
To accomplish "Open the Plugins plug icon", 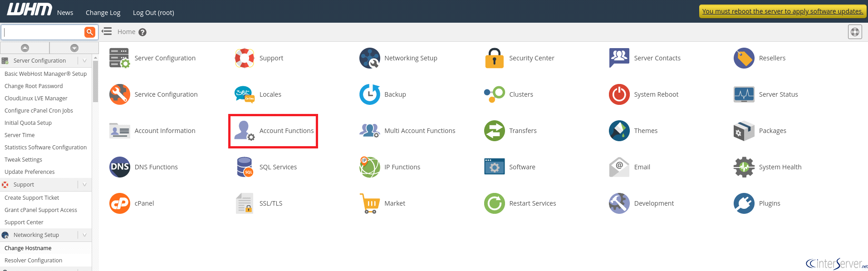I will coord(744,203).
